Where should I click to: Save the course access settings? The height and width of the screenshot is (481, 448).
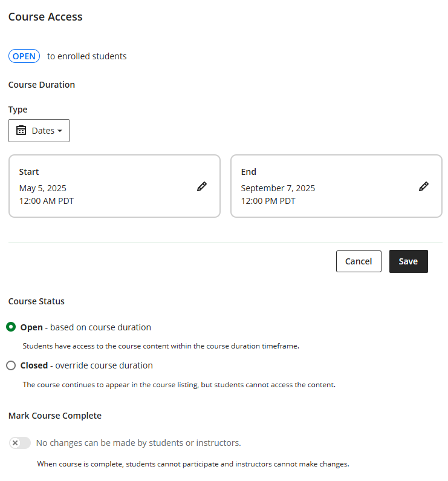(408, 261)
